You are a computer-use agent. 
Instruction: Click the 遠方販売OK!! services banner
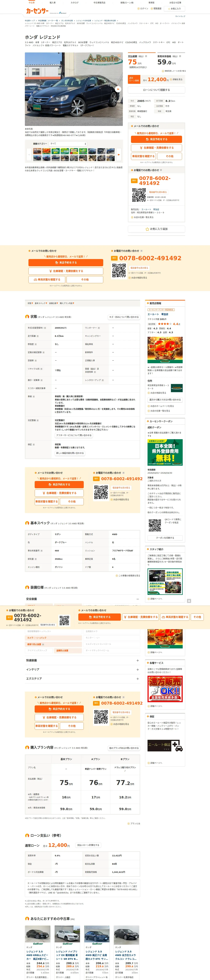[165, 689]
